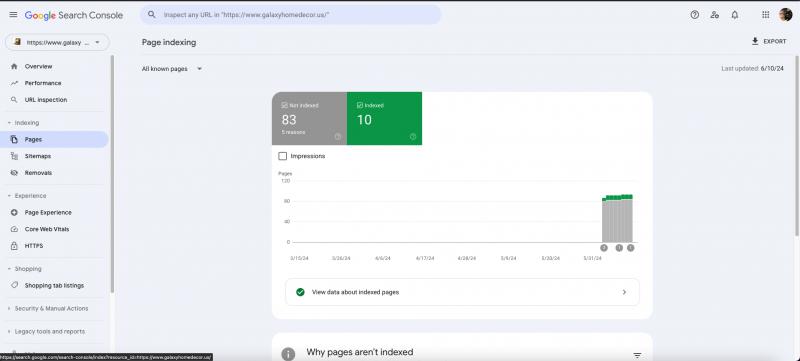Screen dimensions: 800x361
Task: Collapse the Indexing section
Action: point(9,123)
